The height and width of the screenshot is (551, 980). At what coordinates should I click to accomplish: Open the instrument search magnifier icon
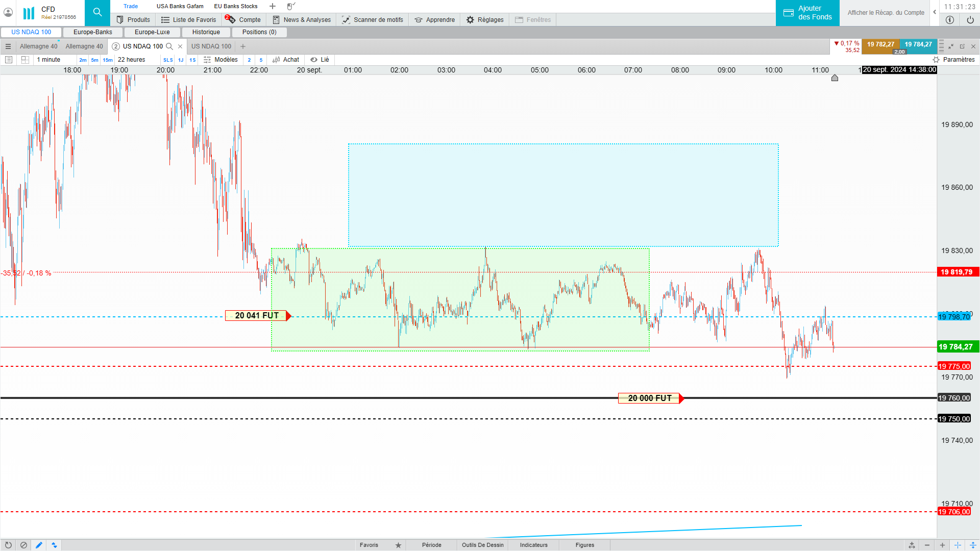tap(97, 12)
